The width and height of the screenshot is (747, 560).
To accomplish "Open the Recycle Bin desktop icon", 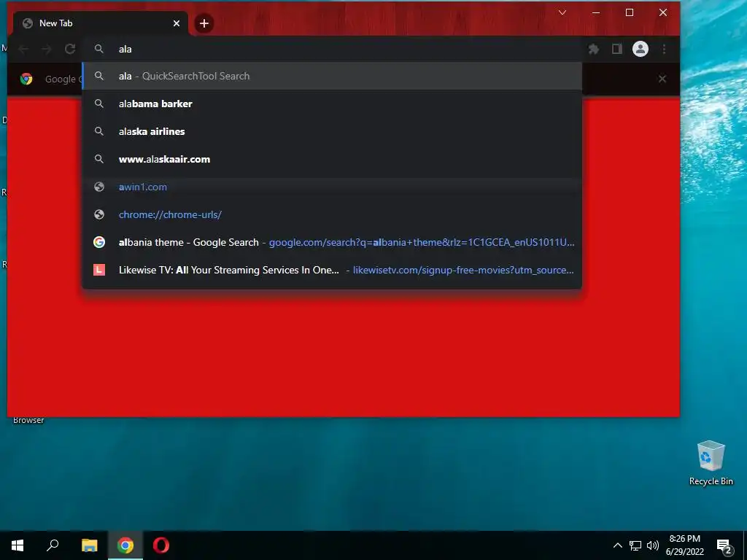I will coord(711,462).
